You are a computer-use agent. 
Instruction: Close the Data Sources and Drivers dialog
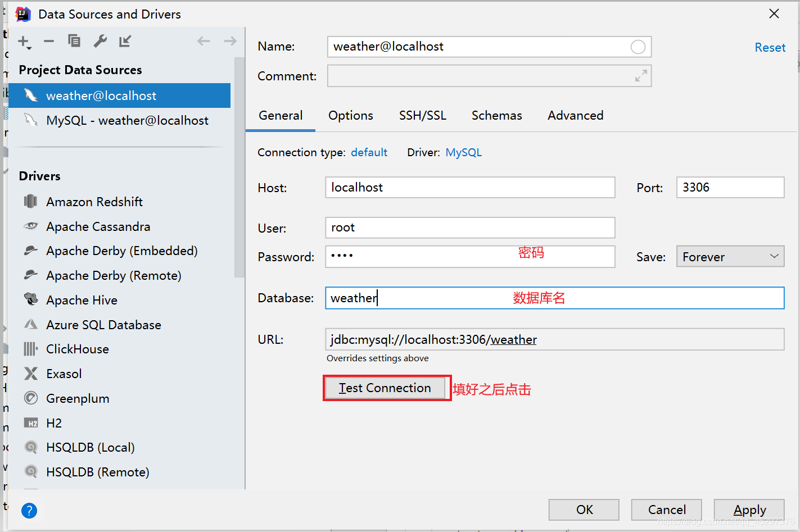pyautogui.click(x=774, y=14)
